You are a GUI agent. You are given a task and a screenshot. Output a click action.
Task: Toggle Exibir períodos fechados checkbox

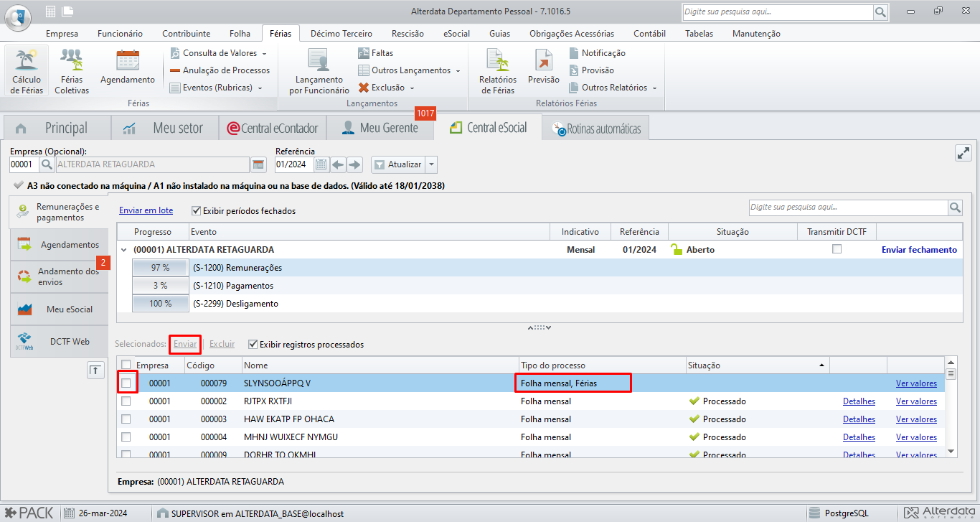pos(197,211)
